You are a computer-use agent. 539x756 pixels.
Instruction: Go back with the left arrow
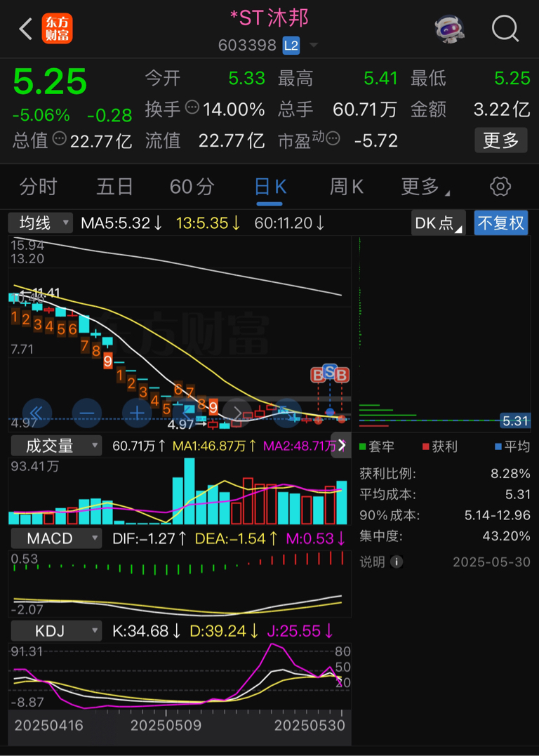(x=26, y=29)
